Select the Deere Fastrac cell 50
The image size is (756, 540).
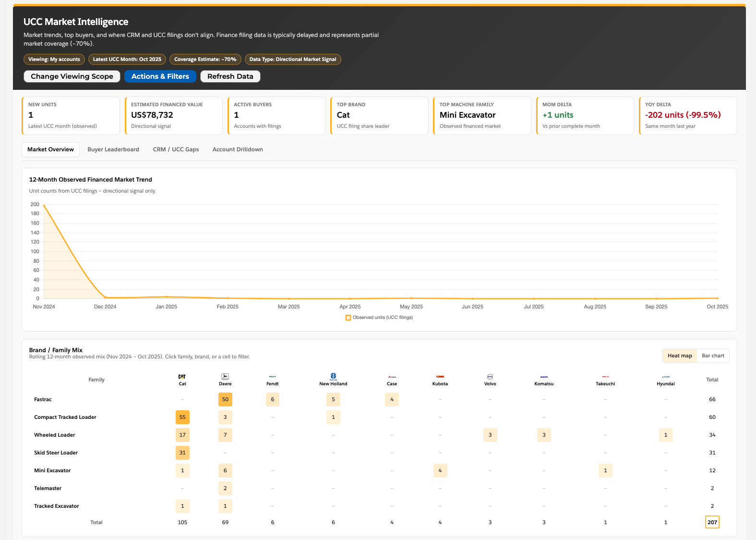(225, 399)
